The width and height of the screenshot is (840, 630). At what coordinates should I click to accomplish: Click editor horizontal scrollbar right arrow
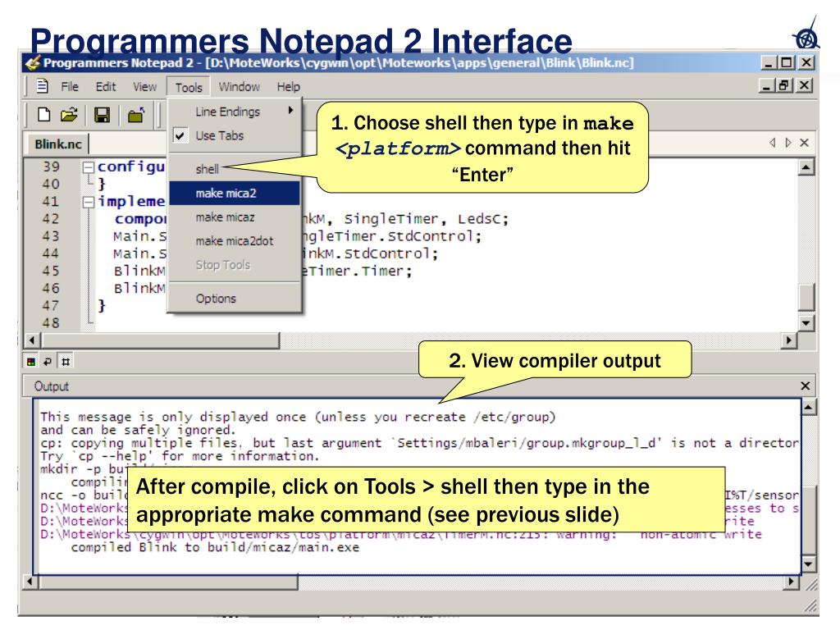tap(788, 340)
